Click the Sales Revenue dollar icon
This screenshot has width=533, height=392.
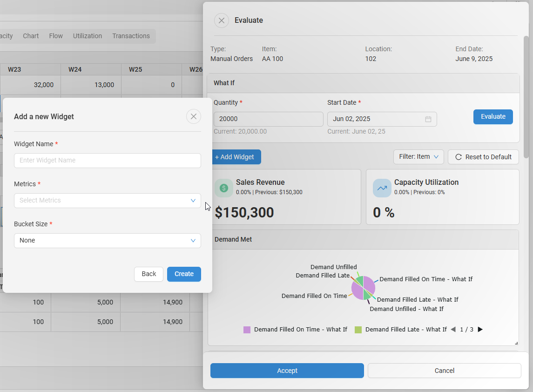(x=224, y=188)
